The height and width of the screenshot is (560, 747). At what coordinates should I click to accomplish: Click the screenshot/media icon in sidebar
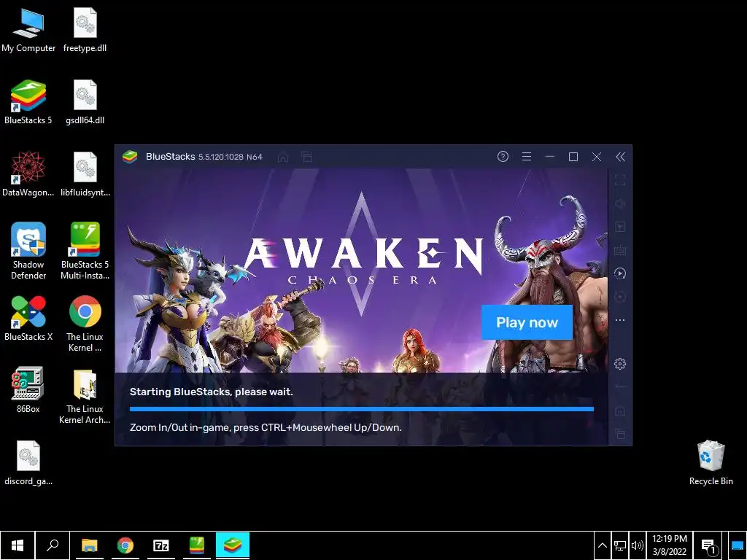tap(620, 227)
